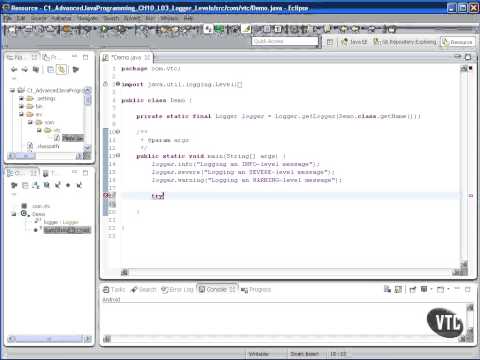
Task: Collapse the src folder
Action: click(x=21, y=114)
